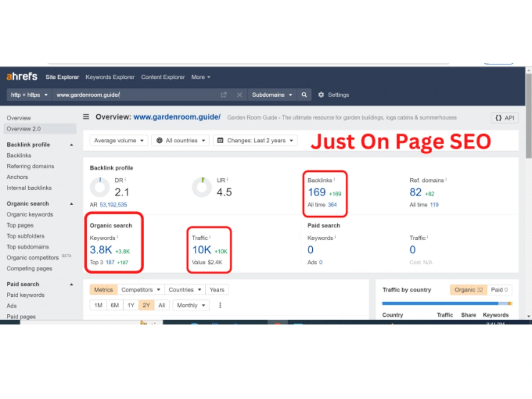Click Top 3 keywords value 187
The height and width of the screenshot is (399, 532).
tap(110, 262)
